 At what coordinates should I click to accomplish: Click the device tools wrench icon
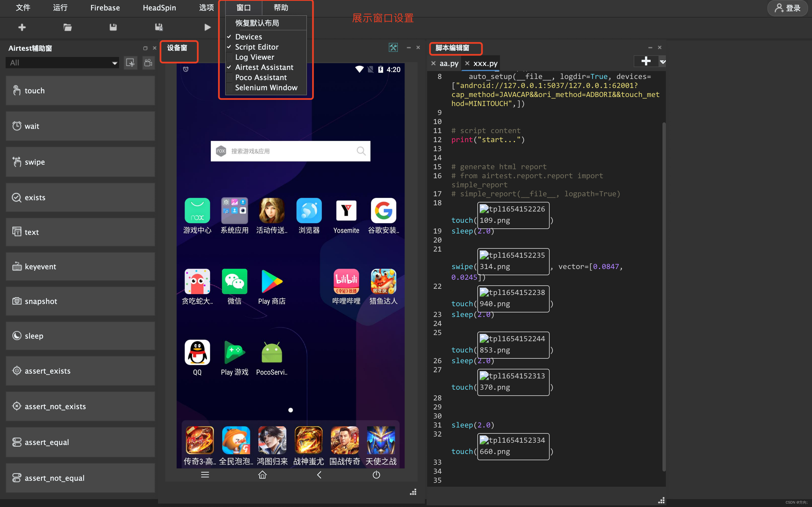coord(393,48)
